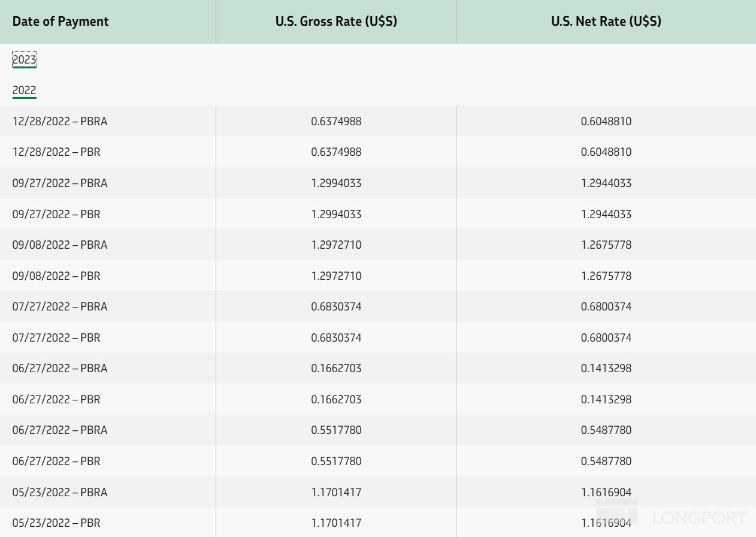The height and width of the screenshot is (537, 756).
Task: Click gross rate 0.1662703 for 06/27 PBRA
Action: pyautogui.click(x=336, y=369)
